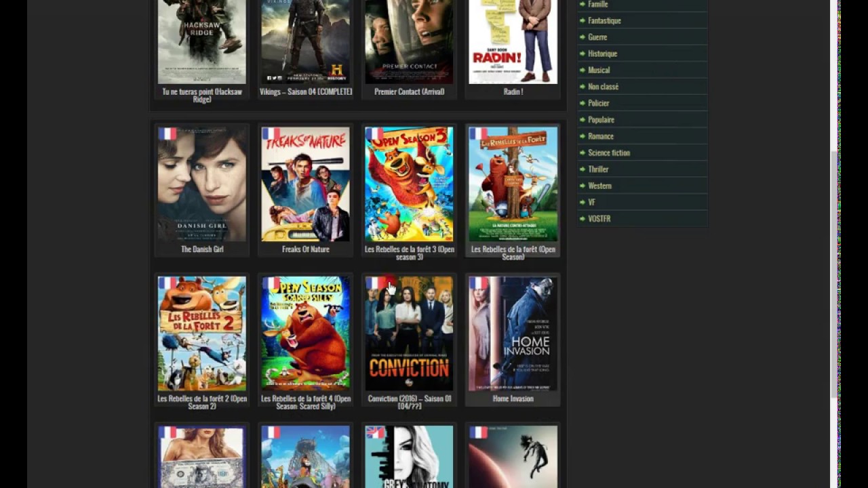Open the Open Season 3 poster

point(409,184)
